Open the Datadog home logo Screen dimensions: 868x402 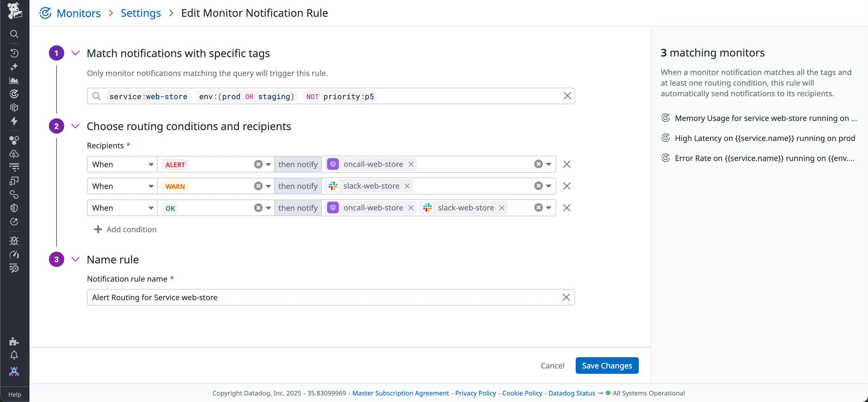14,11
